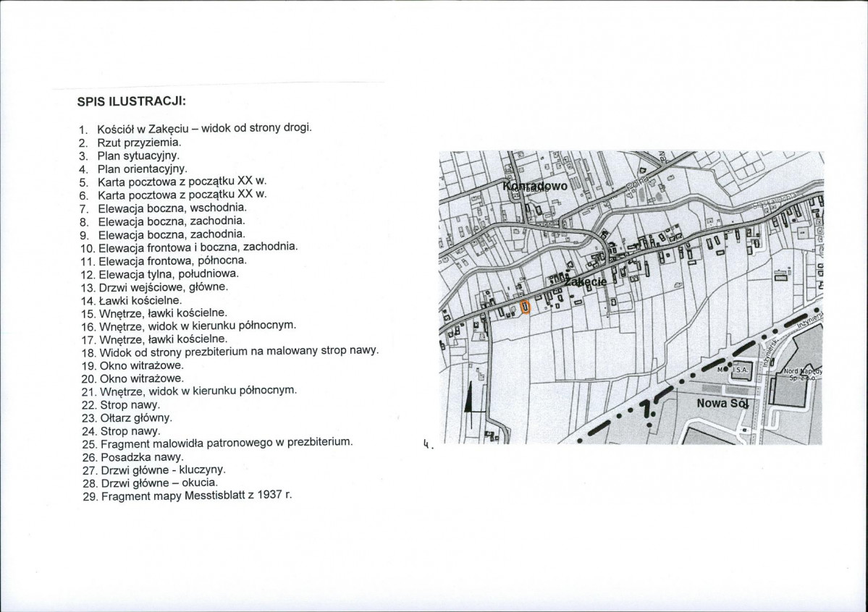Select 'Posadzka nawy.' entry

143,458
